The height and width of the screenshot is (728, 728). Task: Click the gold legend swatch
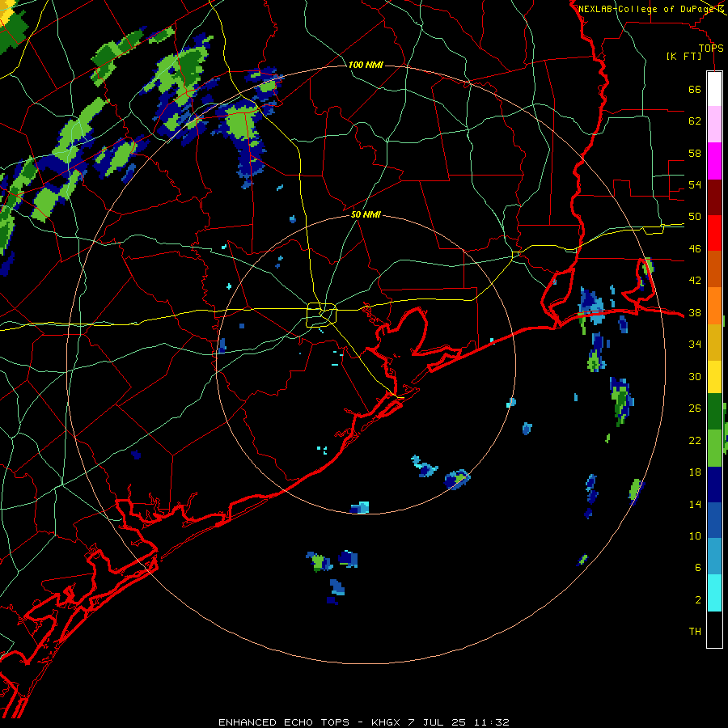(714, 342)
